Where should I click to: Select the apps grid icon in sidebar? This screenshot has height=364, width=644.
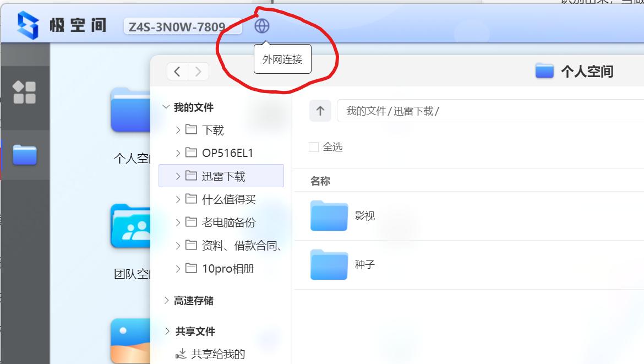coord(25,91)
